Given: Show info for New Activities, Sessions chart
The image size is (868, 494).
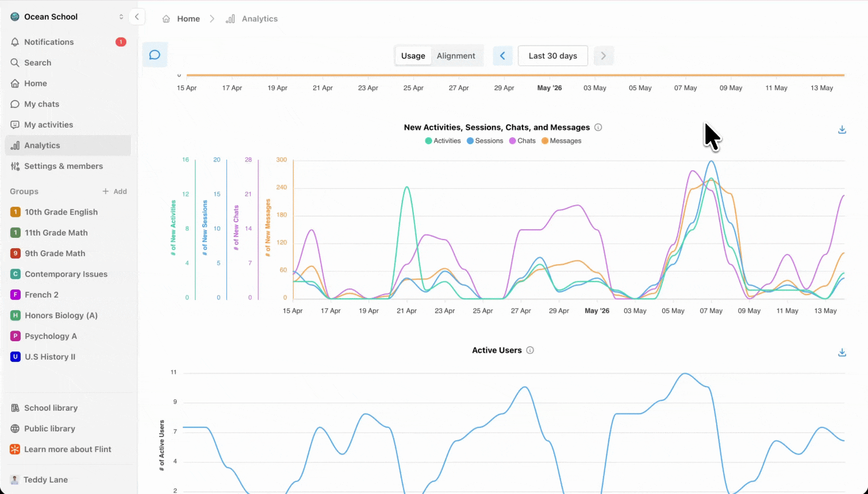Looking at the screenshot, I should pyautogui.click(x=598, y=128).
